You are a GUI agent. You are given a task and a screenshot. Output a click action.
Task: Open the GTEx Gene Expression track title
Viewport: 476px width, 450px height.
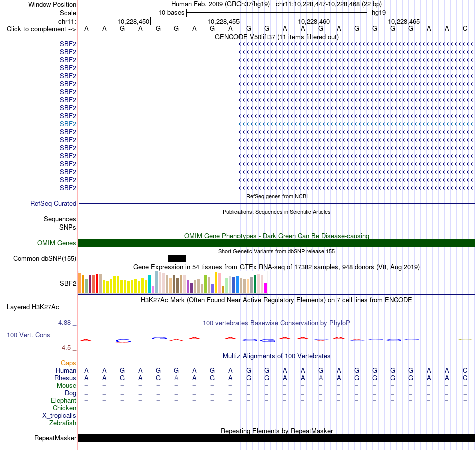point(277,267)
